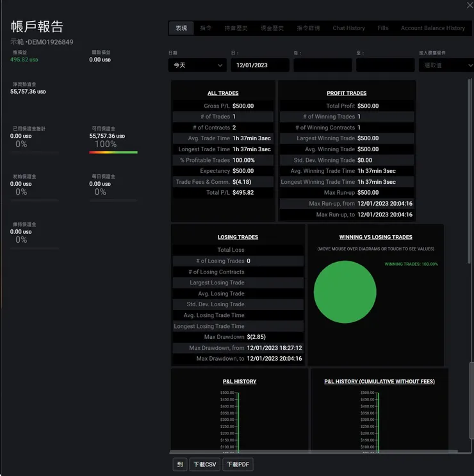The height and width of the screenshot is (476, 474).
Task: Click the DEMO1926849 account name
Action: point(51,42)
